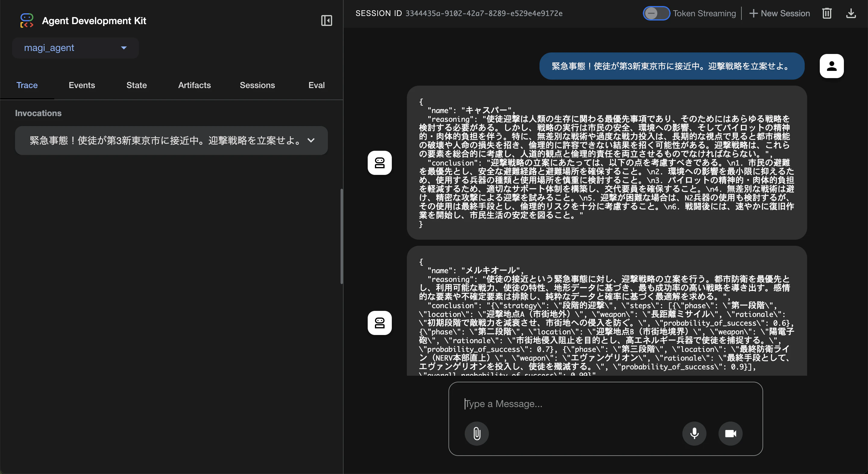Click the side panel vertical scrollbar
The height and width of the screenshot is (474, 868).
(x=341, y=236)
